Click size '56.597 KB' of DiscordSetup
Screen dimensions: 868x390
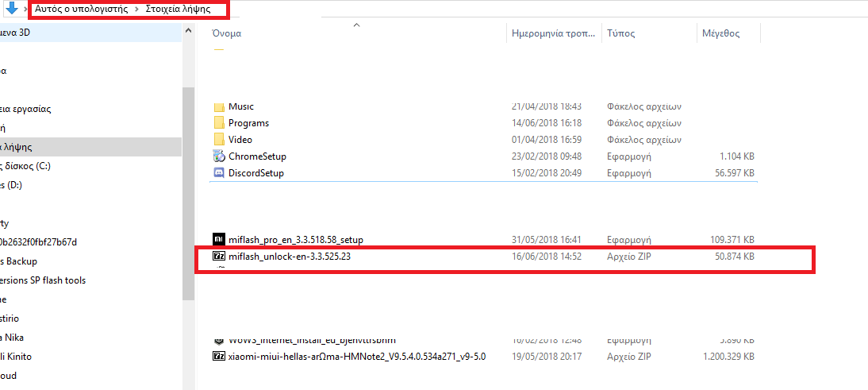[735, 173]
